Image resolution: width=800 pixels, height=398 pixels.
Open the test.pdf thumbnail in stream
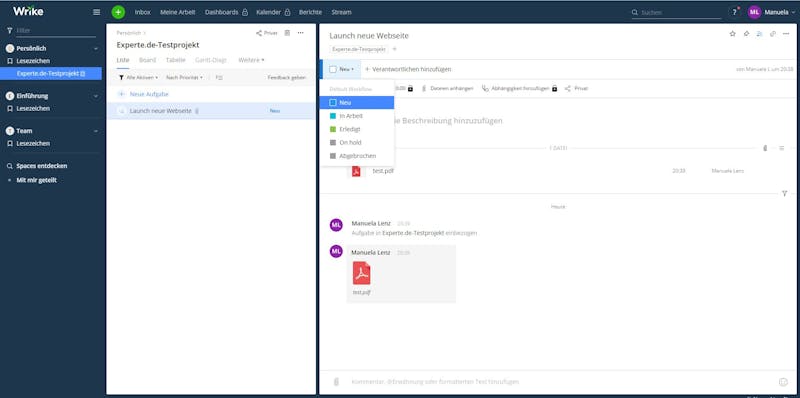pyautogui.click(x=362, y=273)
